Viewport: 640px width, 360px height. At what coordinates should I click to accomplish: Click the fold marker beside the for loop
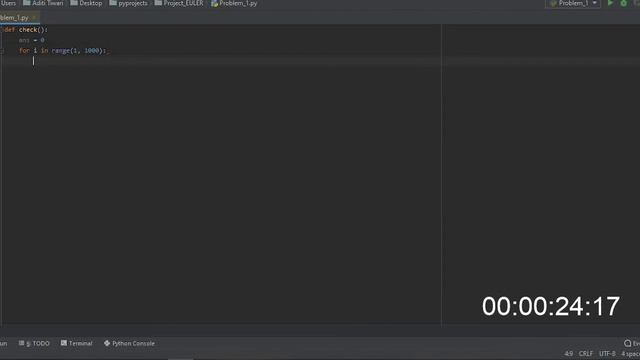click(2, 51)
